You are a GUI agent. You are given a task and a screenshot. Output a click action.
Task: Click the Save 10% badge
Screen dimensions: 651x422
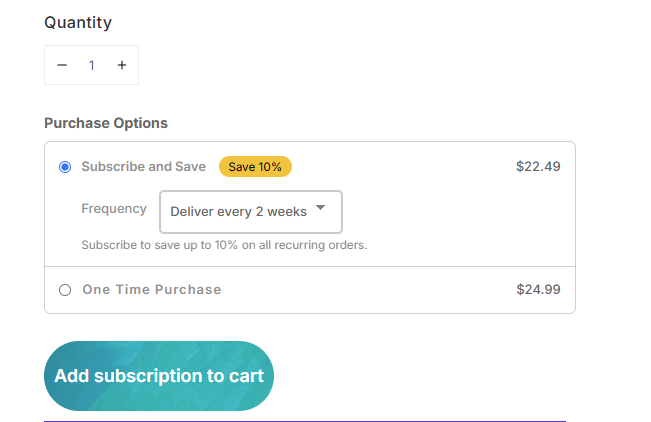point(255,167)
